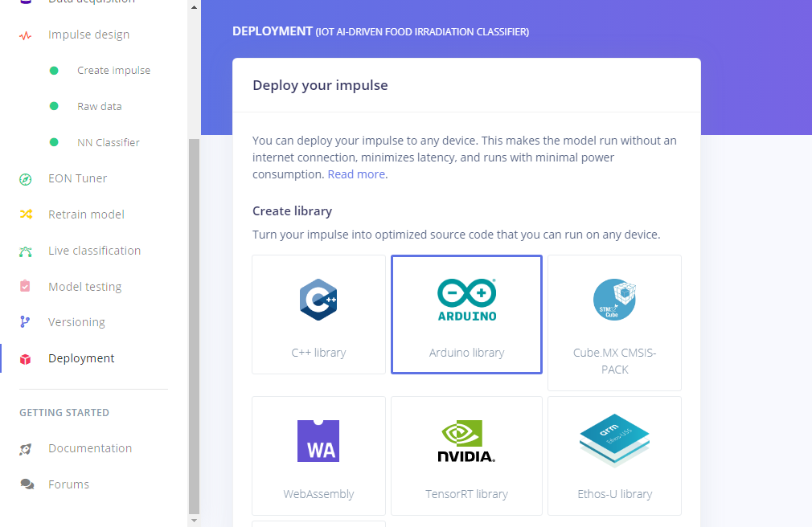This screenshot has height=527, width=812.
Task: Select the WebAssembly deployment tile
Action: coord(319,456)
